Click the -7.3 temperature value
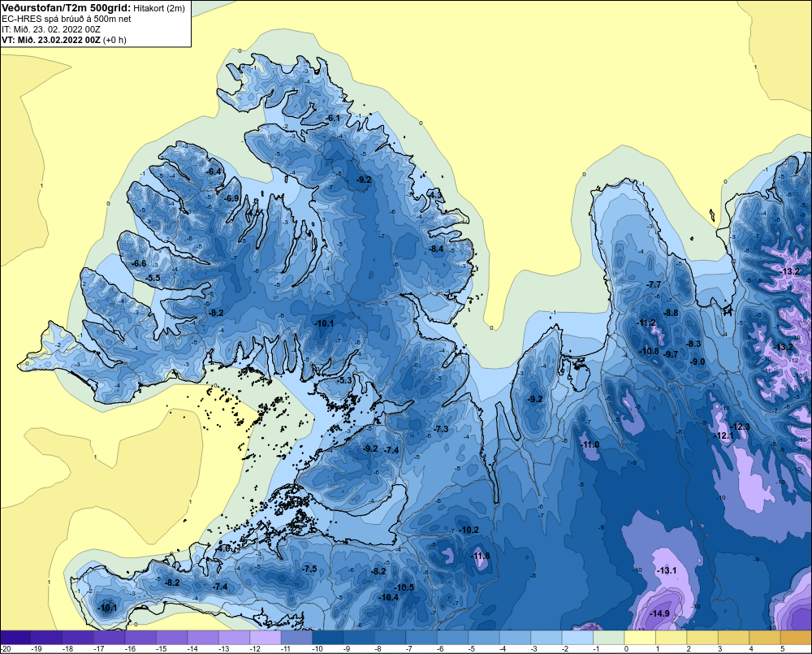The width and height of the screenshot is (812, 654). 441,429
